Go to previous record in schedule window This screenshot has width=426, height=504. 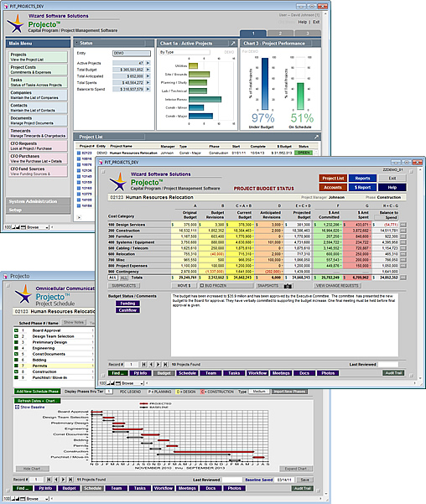click(56, 480)
